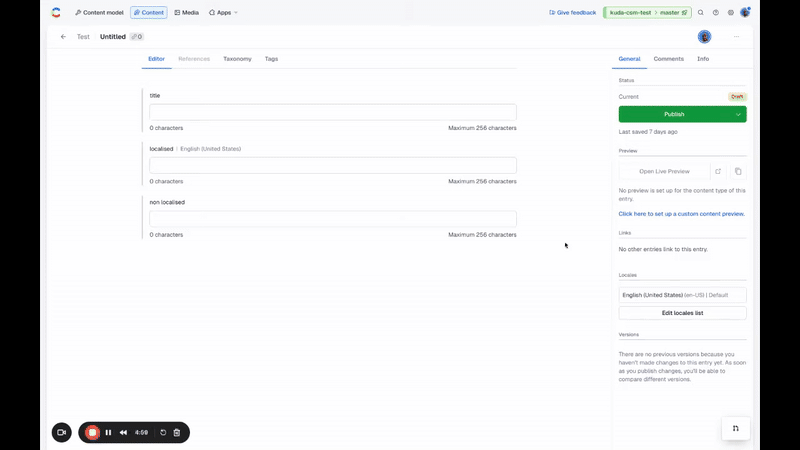Expand the Publish button dropdown arrow

[x=738, y=114]
